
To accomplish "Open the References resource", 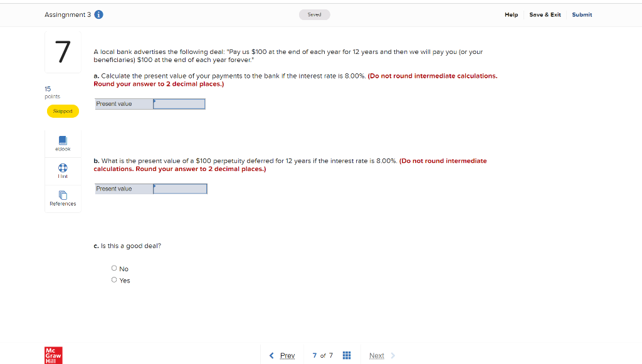I will (62, 199).
